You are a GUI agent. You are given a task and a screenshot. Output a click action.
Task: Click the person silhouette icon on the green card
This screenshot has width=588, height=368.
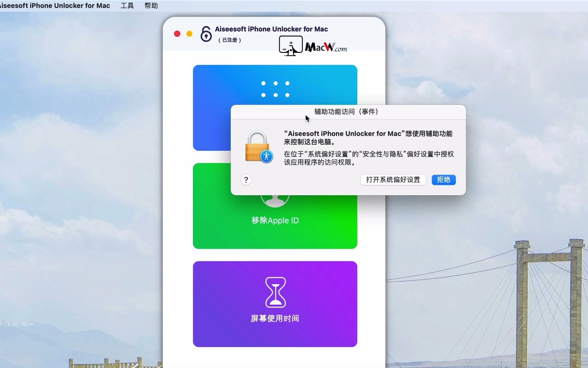coord(275,201)
